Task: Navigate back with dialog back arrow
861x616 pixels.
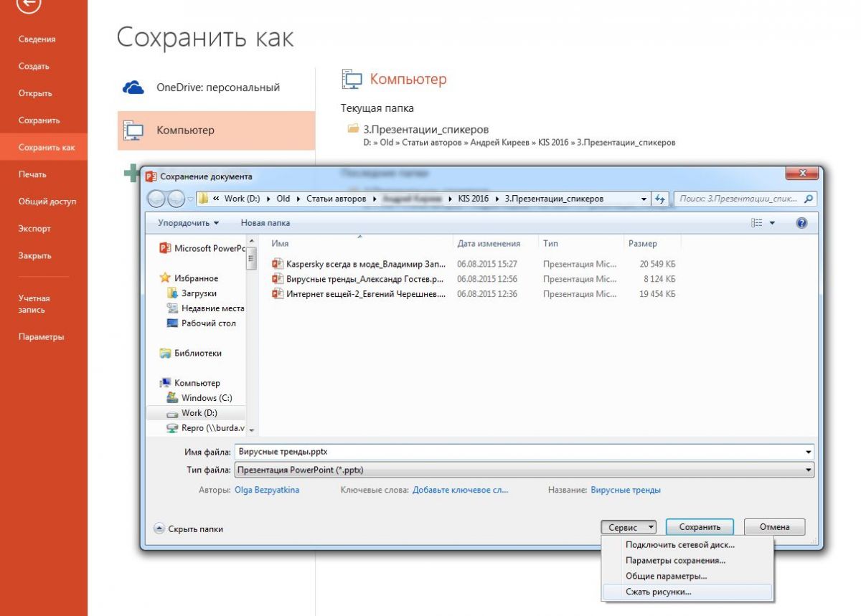Action: [156, 199]
